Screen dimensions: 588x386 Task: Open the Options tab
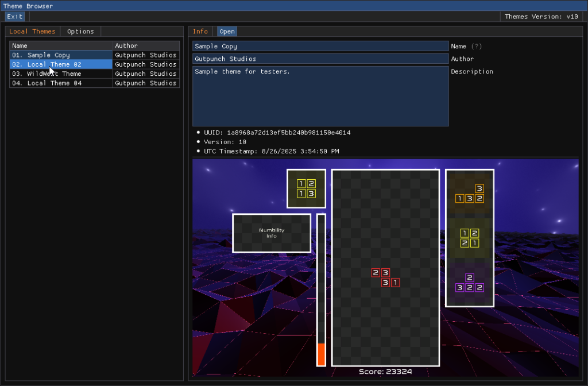[x=80, y=32]
